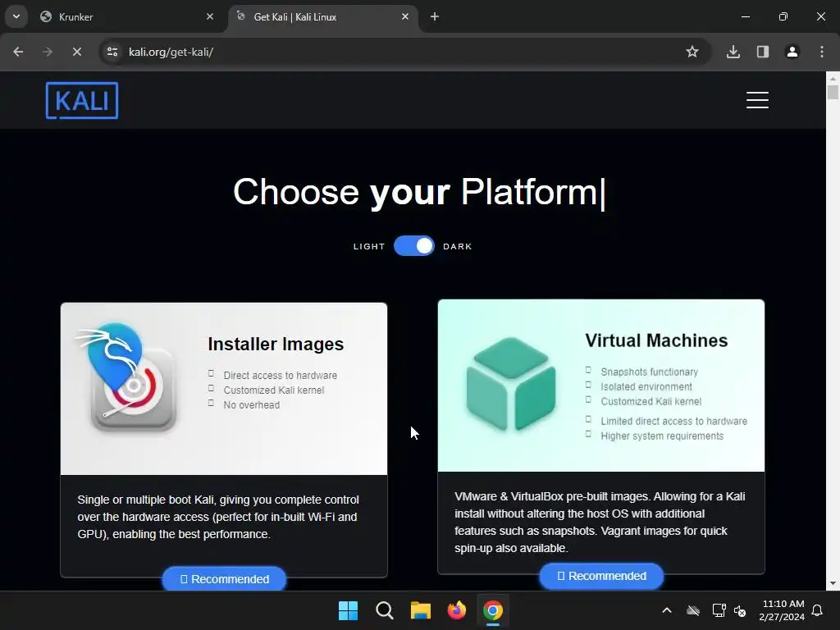Close the Get Kali tab
The image size is (840, 630).
click(x=405, y=16)
